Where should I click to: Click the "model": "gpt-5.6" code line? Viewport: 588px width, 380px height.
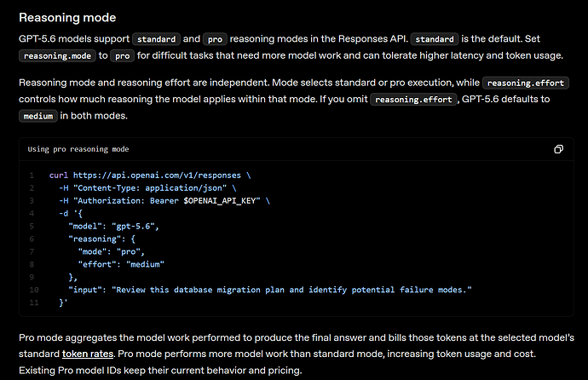pos(113,227)
